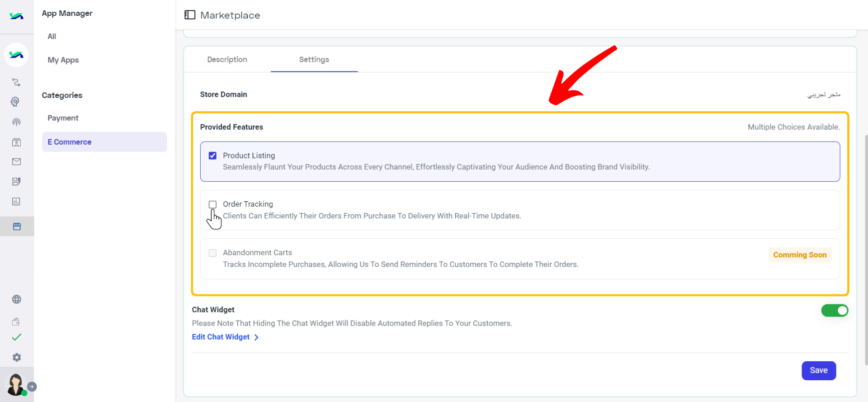
Task: Click the globe language icon
Action: (x=16, y=299)
